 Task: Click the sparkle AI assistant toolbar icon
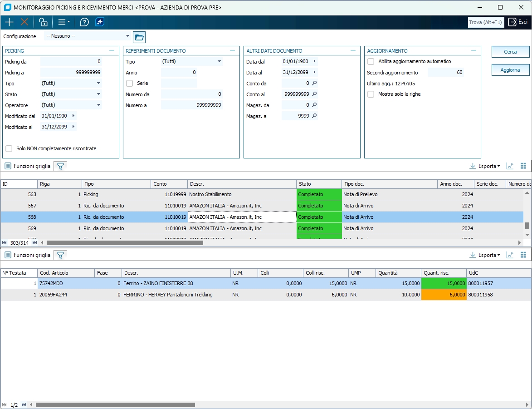100,22
